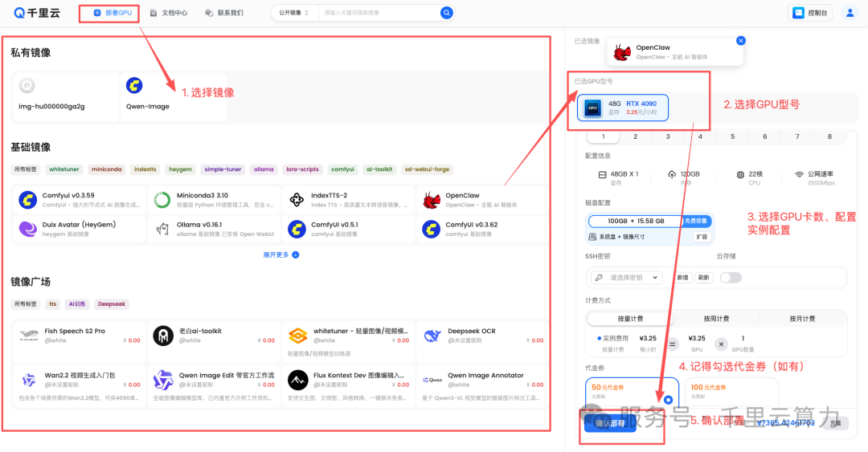Open the user avatar icon
This screenshot has height=452, width=868.
[x=850, y=13]
